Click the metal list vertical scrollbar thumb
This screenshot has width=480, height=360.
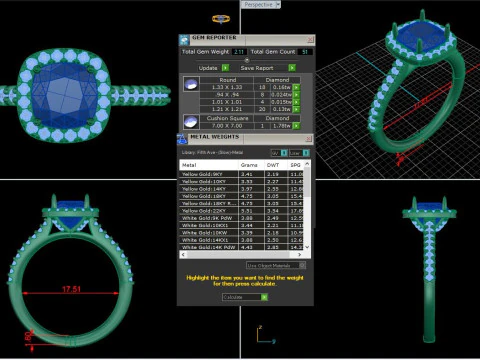click(x=307, y=182)
